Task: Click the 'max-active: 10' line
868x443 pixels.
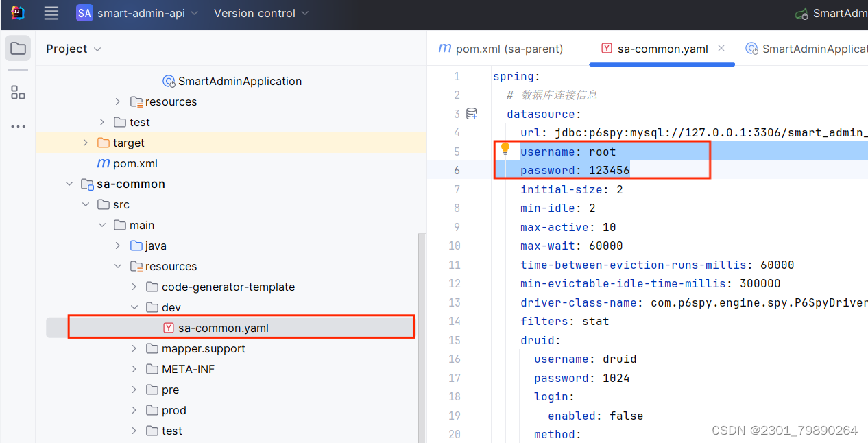Action: click(x=568, y=227)
